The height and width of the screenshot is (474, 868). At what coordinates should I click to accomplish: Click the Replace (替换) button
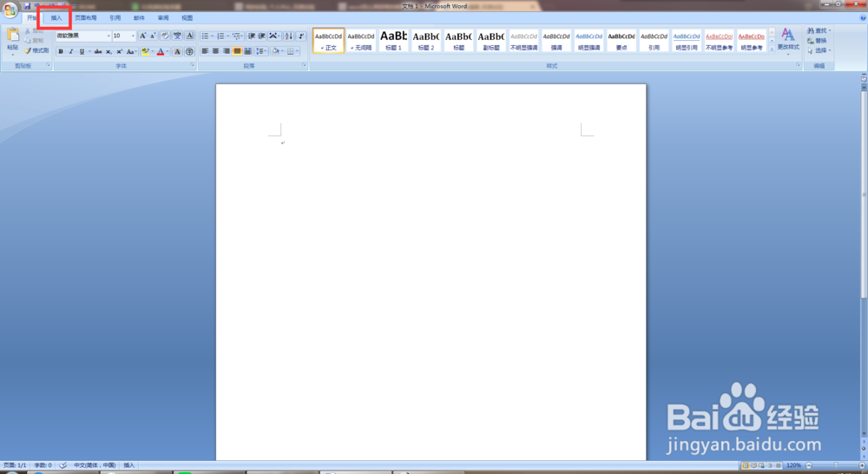click(817, 41)
